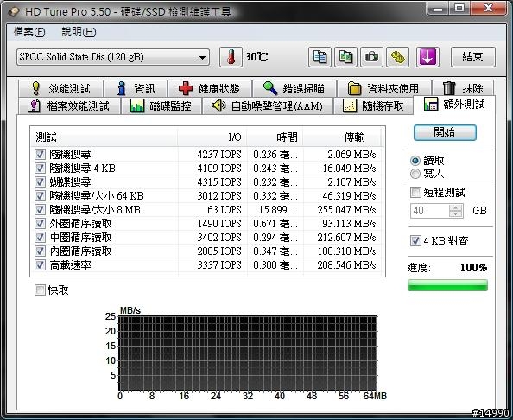Image resolution: width=513 pixels, height=420 pixels.
Task: Click the short stroke GB value field
Action: (x=430, y=211)
